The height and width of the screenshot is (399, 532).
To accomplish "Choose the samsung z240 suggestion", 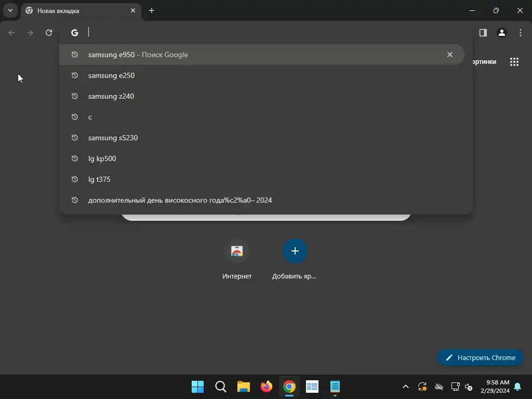I will 262,96.
